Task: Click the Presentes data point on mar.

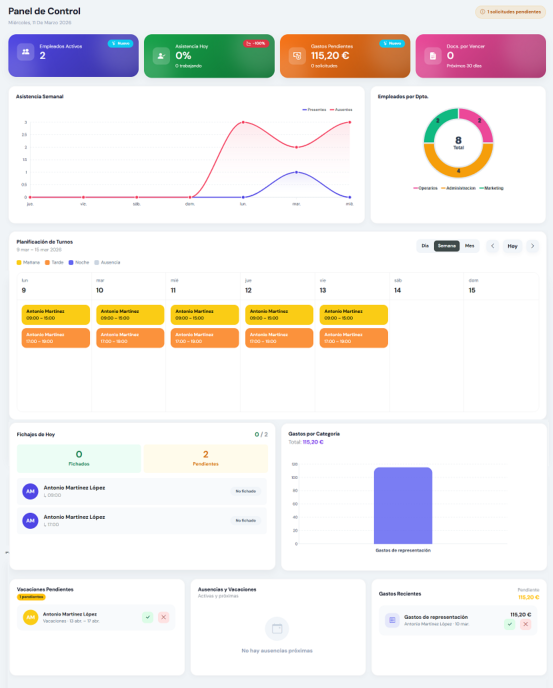Action: pos(296,172)
